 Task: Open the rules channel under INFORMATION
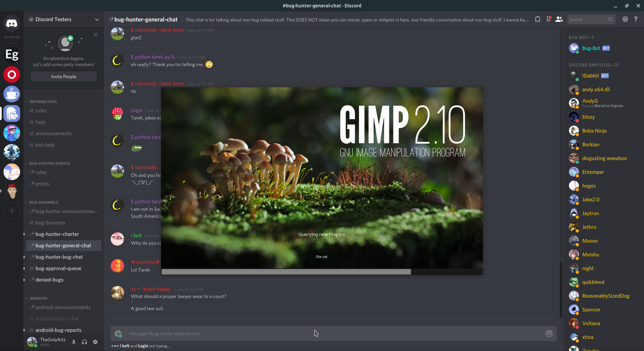pyautogui.click(x=64, y=111)
